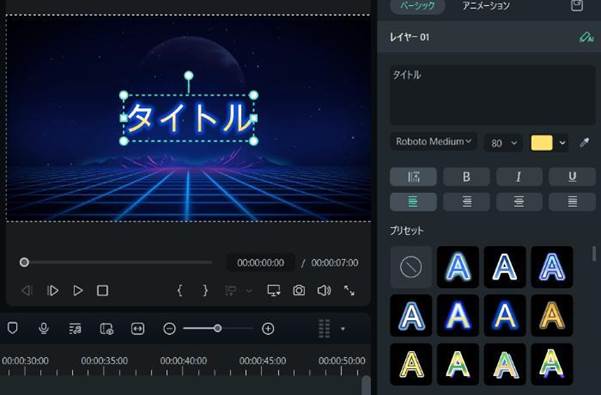Set the mark-out point with }
The image size is (601, 395).
coord(205,290)
